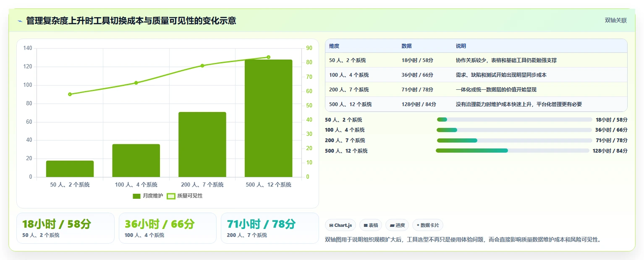This screenshot has width=644, height=260.
Task: Click the bar for 100 人、4 个系统
Action: (x=136, y=161)
